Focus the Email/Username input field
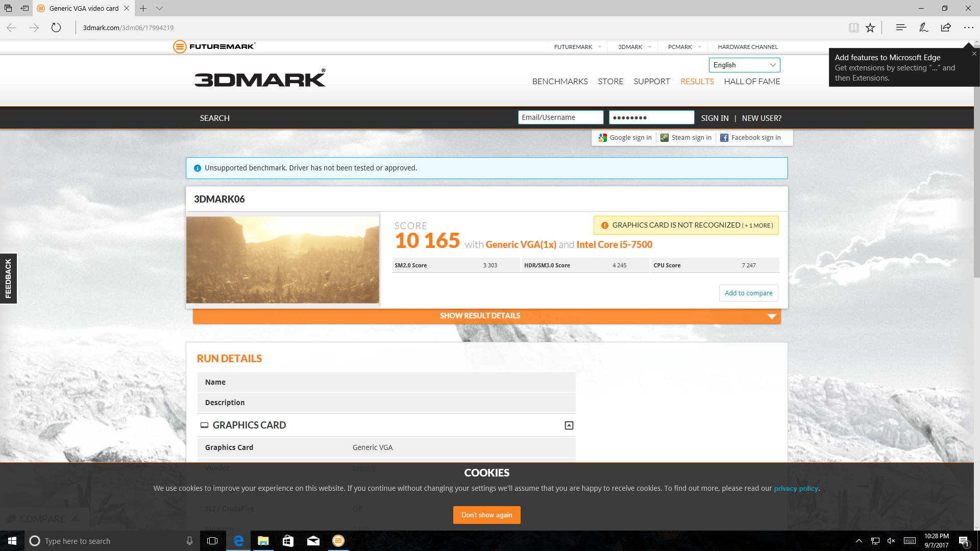 (x=560, y=117)
